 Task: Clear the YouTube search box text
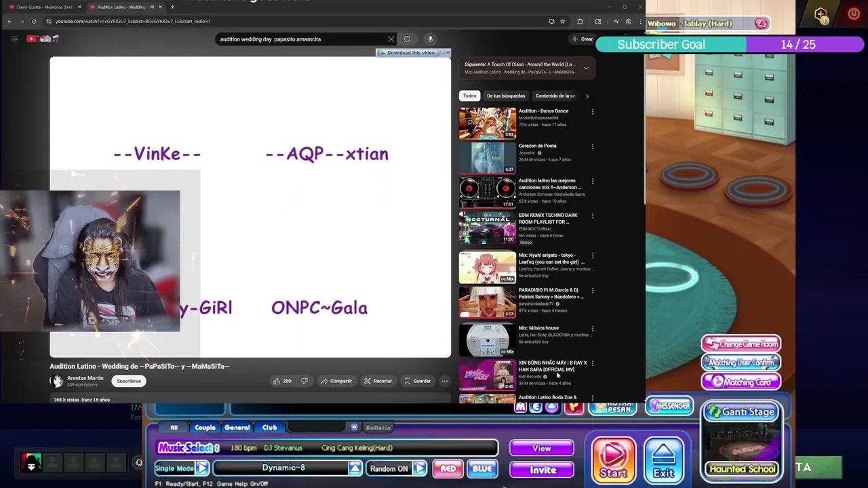(391, 39)
